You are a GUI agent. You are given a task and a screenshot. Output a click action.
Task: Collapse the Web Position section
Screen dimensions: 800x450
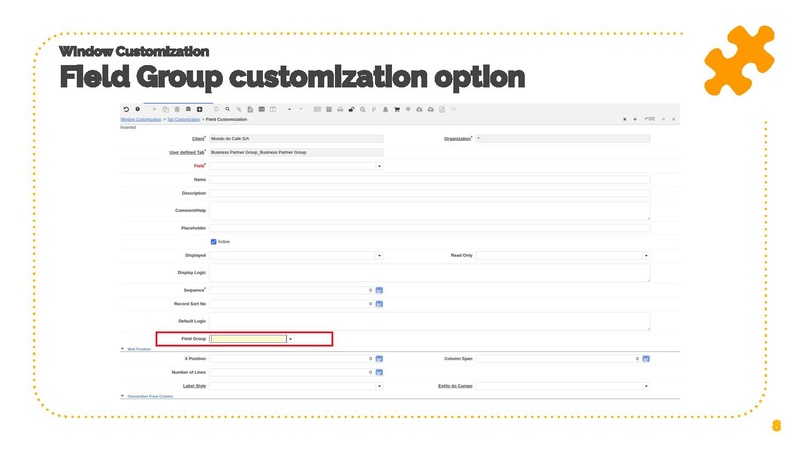click(123, 349)
